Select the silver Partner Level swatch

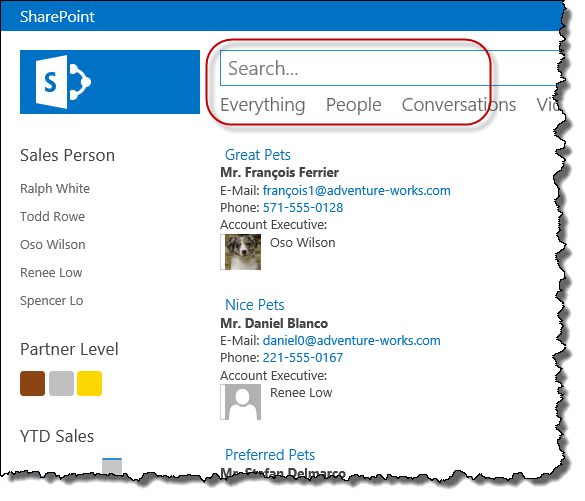click(61, 383)
